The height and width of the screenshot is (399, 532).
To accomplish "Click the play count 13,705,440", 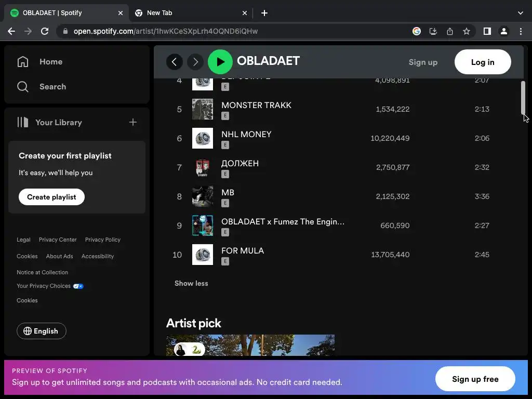I will (x=390, y=255).
